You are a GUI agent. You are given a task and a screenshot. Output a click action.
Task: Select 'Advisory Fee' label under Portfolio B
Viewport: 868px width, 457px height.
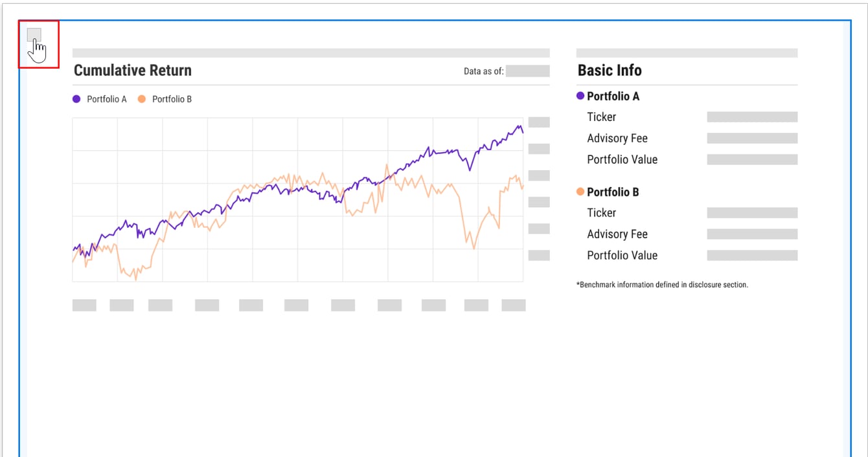(x=617, y=234)
